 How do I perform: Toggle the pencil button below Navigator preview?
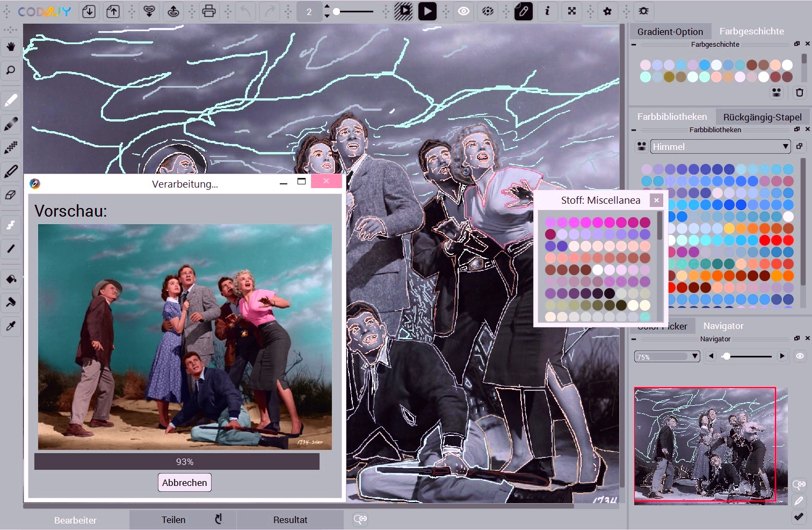[799, 501]
